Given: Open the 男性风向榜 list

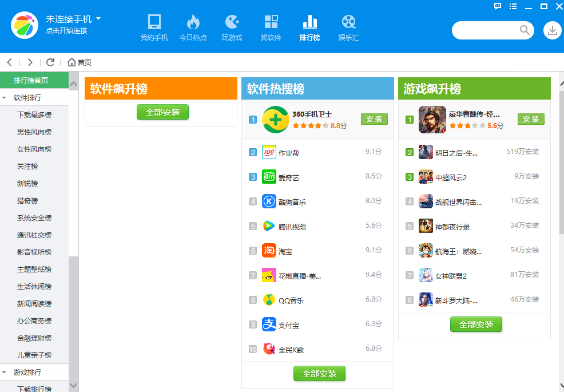Looking at the screenshot, I should [x=34, y=132].
